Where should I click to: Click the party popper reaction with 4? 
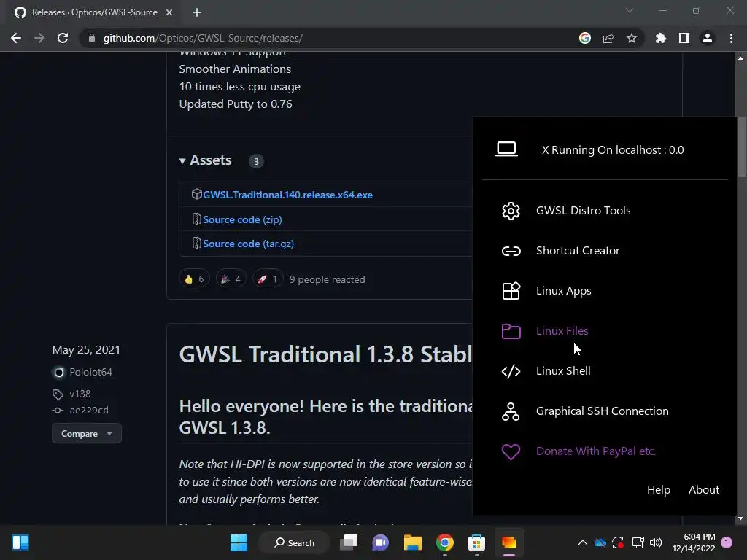coord(231,279)
